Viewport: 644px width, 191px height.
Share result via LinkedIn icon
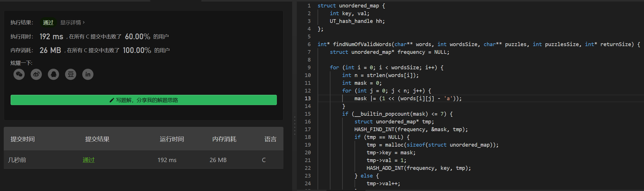pyautogui.click(x=88, y=74)
